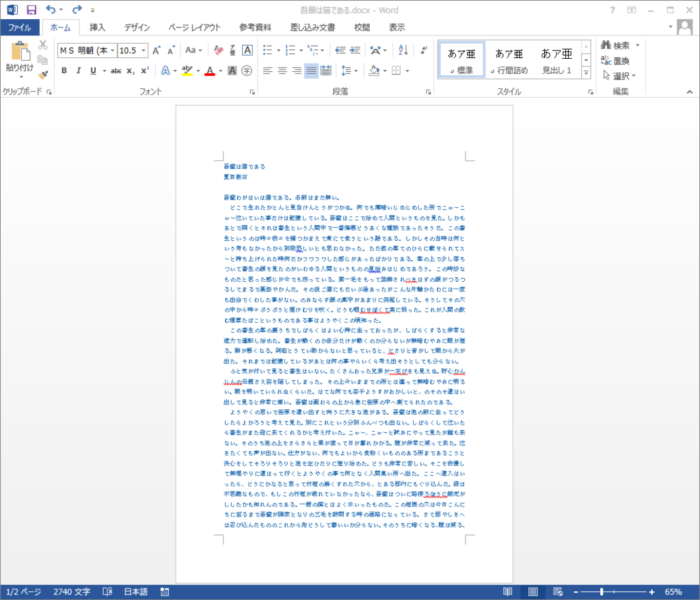Open the font size 10.5 dropdown
Image resolution: width=700 pixels, height=600 pixels.
click(144, 51)
